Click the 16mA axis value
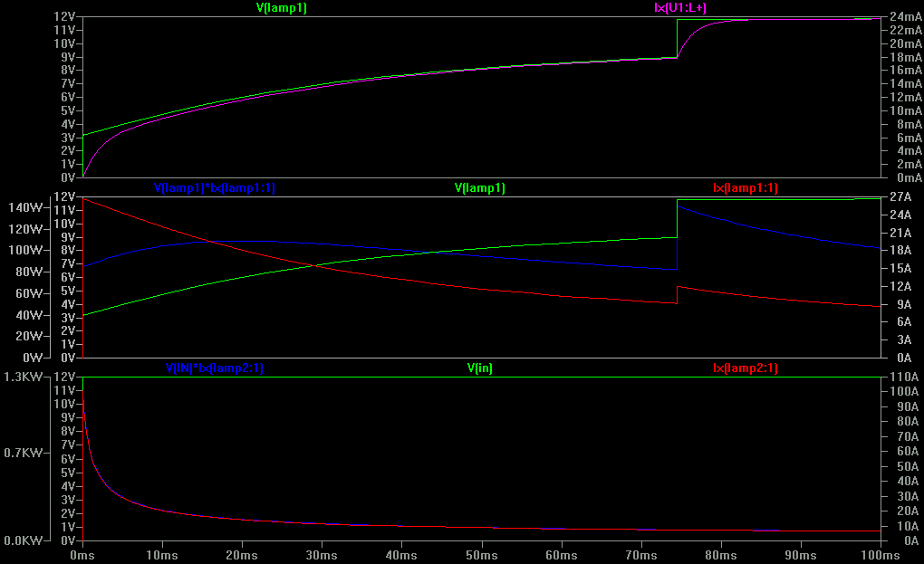Screen dimensions: 924x564 pyautogui.click(x=906, y=70)
